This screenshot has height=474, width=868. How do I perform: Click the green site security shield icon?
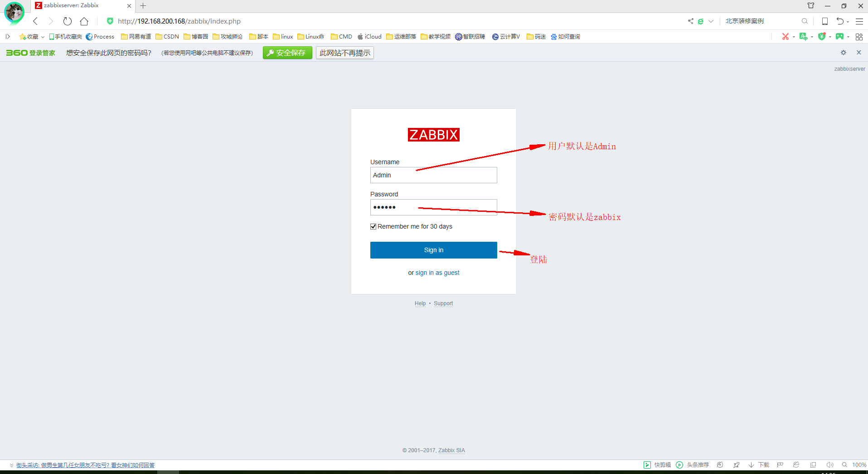110,21
